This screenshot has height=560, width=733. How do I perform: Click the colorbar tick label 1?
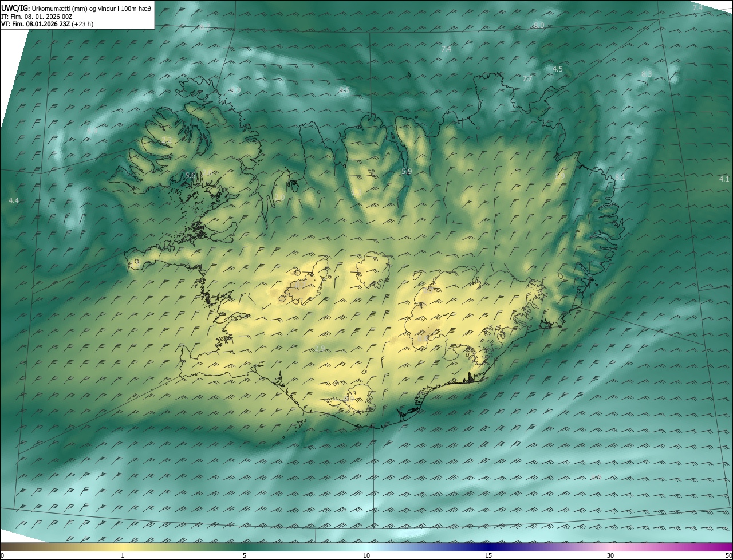123,556
